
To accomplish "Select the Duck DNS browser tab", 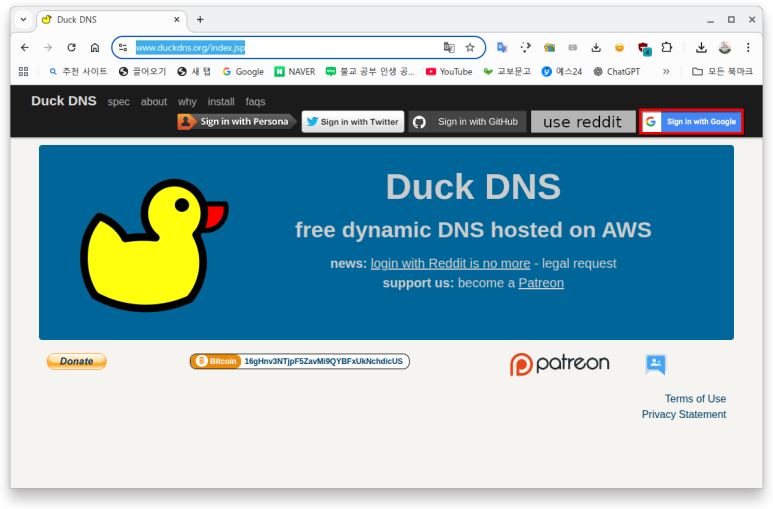I will 112,20.
